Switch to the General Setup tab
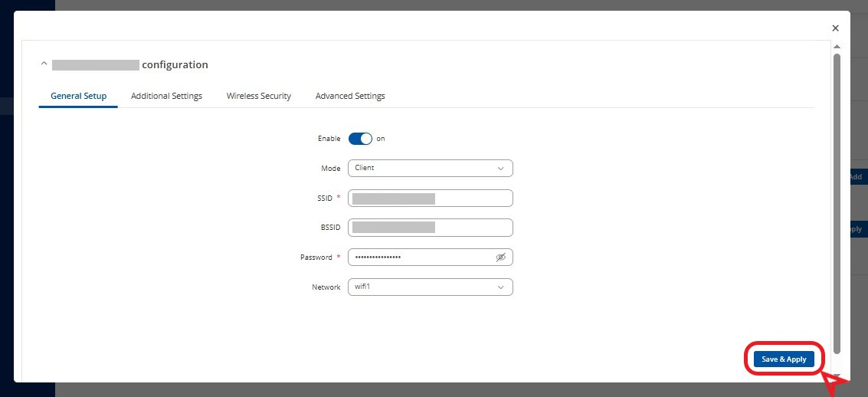 click(78, 97)
